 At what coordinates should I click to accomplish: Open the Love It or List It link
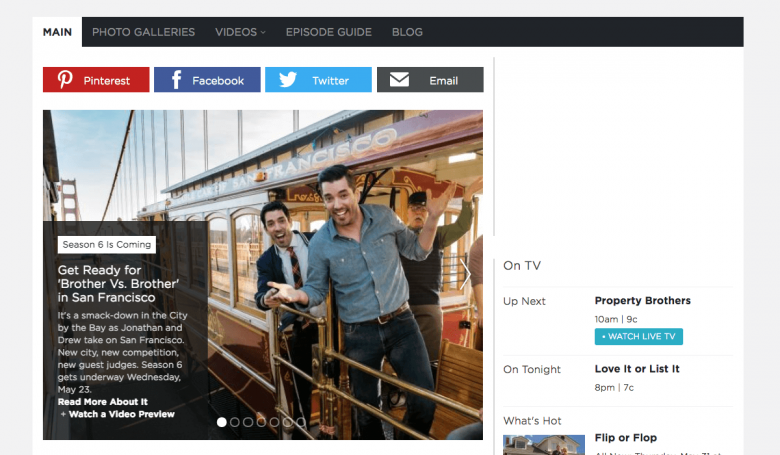(637, 369)
